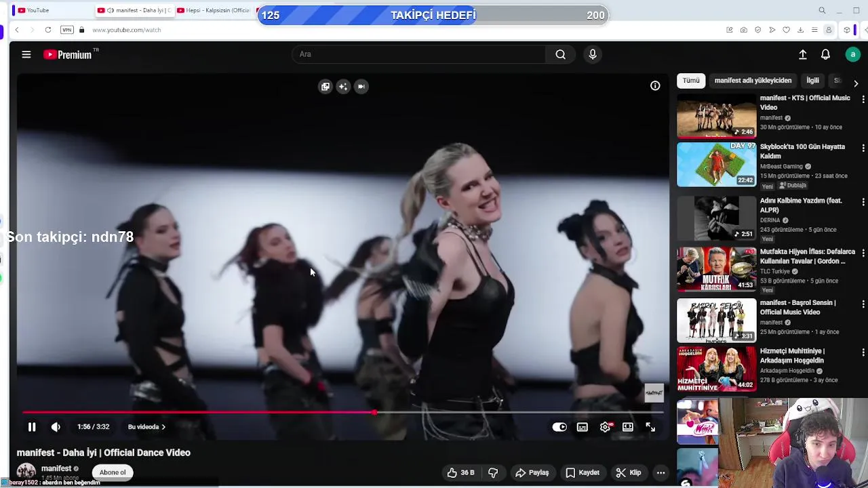The width and height of the screenshot is (868, 488).
Task: Go back in browser history
Action: [x=17, y=30]
